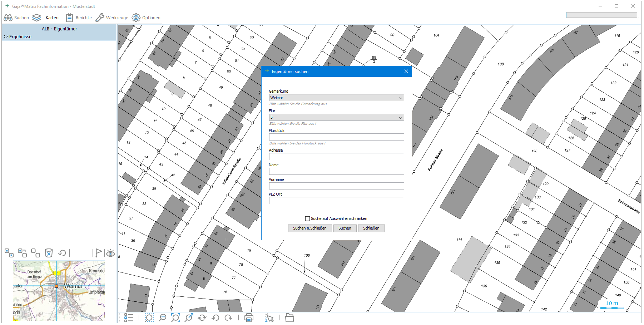Click the delete results trash icon
Image resolution: width=644 pixels, height=325 pixels.
(x=49, y=253)
